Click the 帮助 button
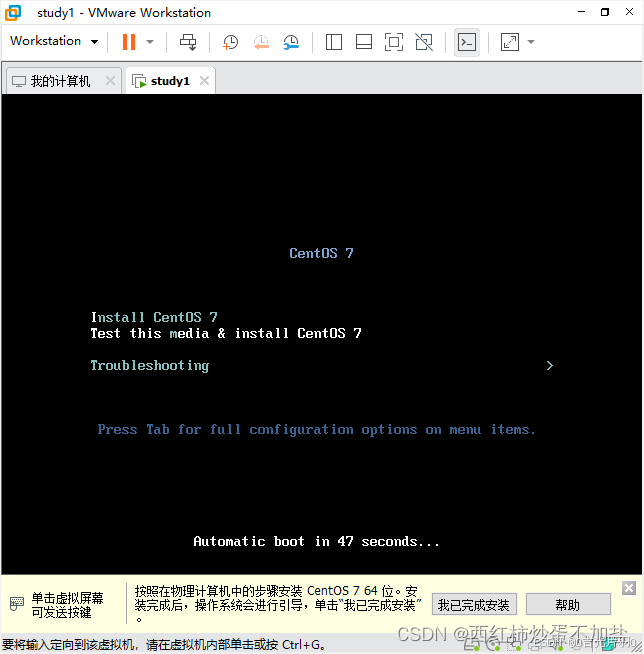This screenshot has width=644, height=654. [568, 604]
